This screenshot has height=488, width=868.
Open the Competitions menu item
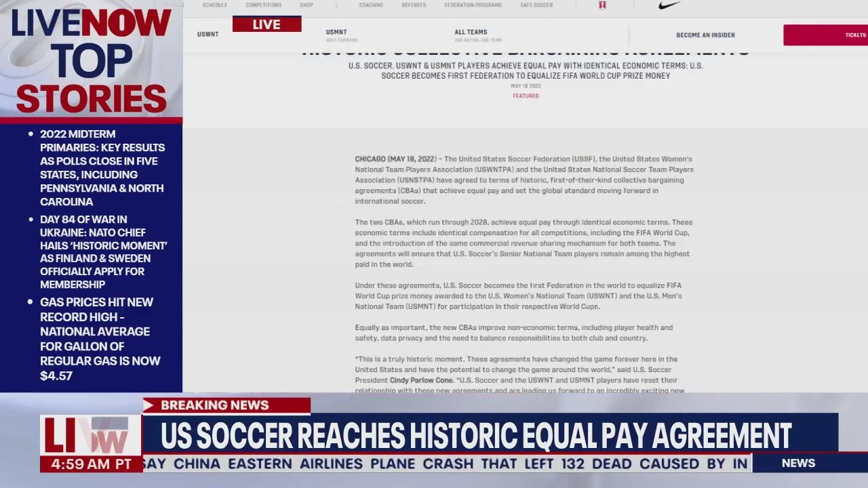[x=264, y=5]
